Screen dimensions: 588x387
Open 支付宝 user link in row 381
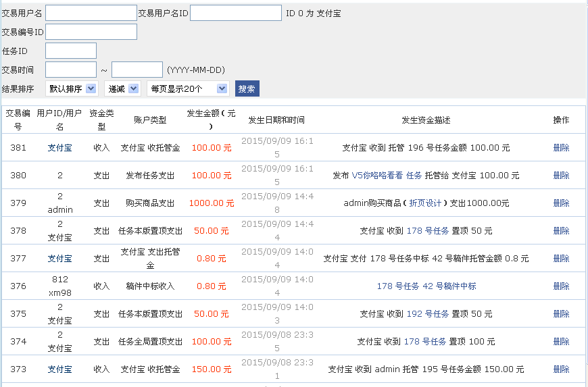(x=59, y=148)
